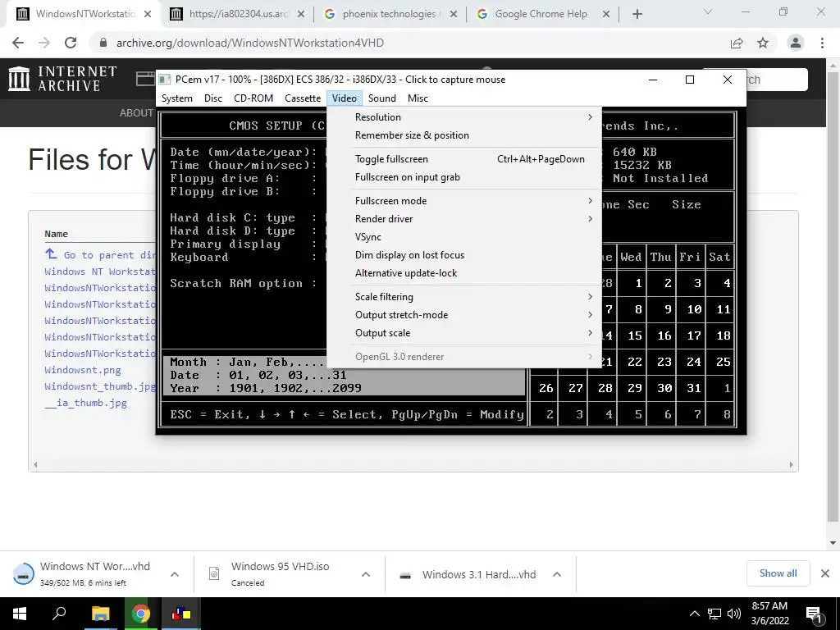Screen dimensions: 840x630
Task: Toggle fullscreen from the Video menu
Action: (x=464, y=159)
